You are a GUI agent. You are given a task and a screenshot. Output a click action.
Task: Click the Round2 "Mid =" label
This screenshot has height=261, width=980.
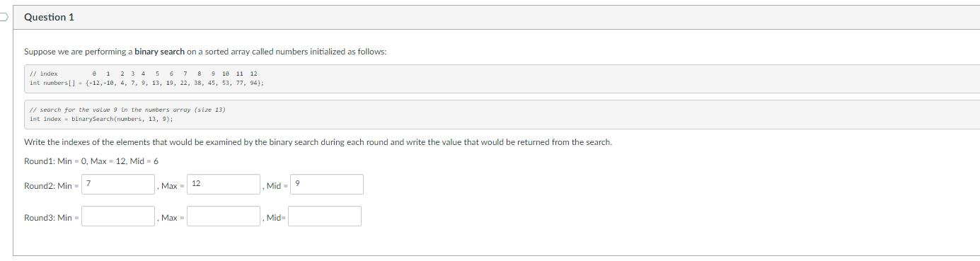(x=275, y=186)
